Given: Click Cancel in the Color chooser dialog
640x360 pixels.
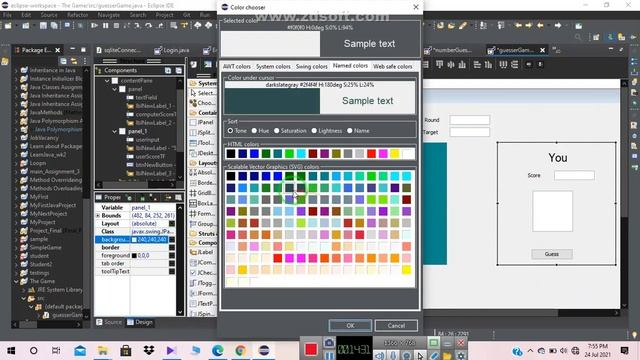Looking at the screenshot, I should [x=396, y=326].
